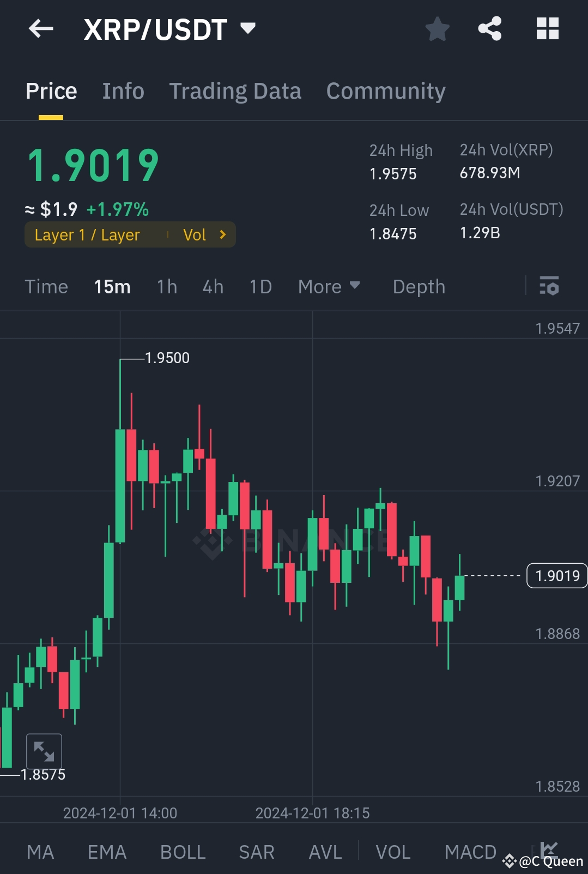588x874 pixels.
Task: Enable the BOLL indicator
Action: (x=183, y=851)
